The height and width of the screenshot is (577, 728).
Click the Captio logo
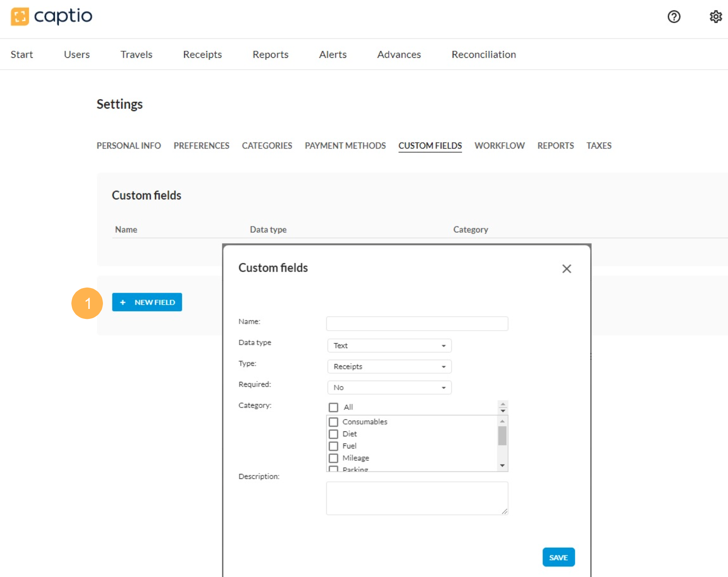[x=51, y=17]
